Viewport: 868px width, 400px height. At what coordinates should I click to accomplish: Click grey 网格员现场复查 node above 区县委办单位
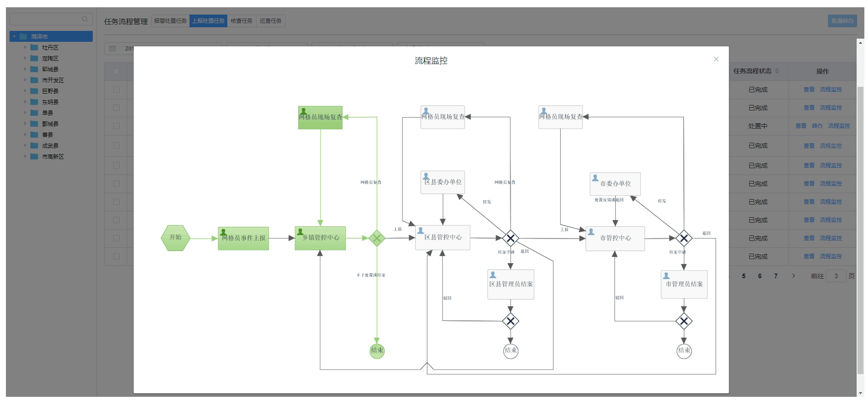(x=442, y=117)
